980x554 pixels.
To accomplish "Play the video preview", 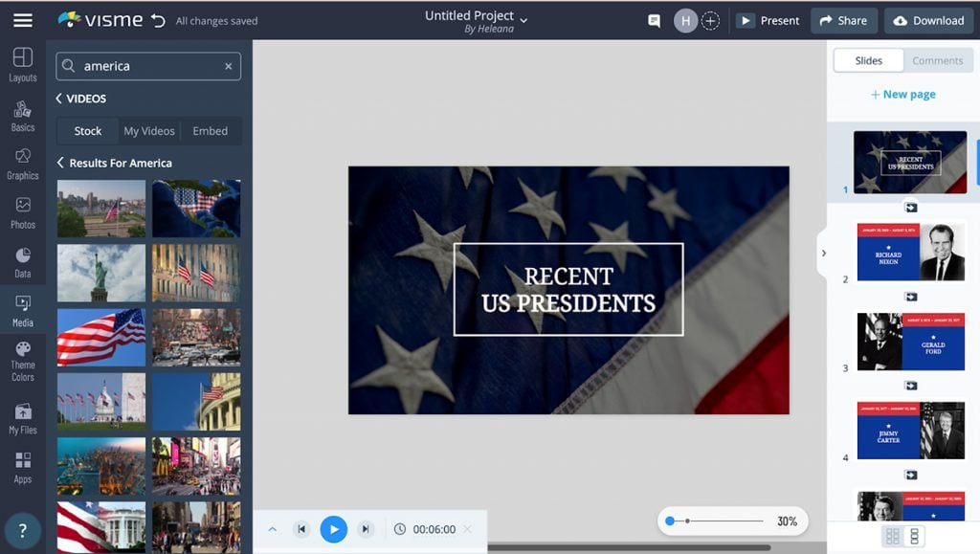I will tap(334, 528).
